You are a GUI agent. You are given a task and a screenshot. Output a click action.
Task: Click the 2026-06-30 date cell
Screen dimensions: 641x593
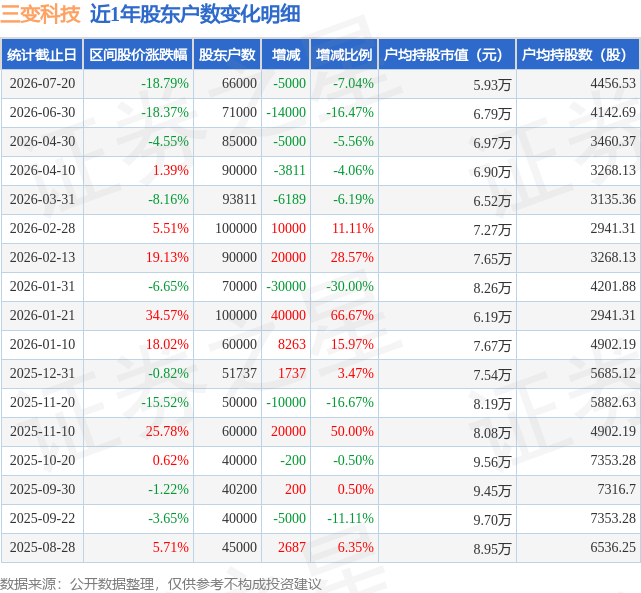tap(43, 112)
